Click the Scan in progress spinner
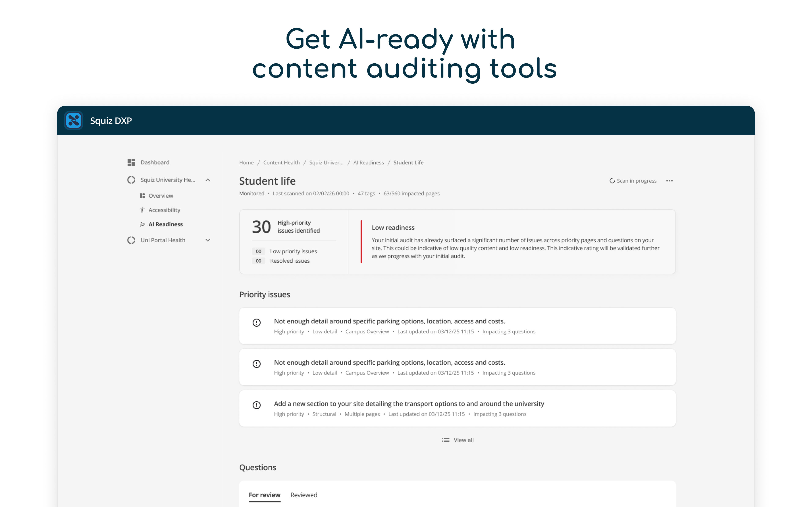812x507 pixels. click(x=612, y=181)
